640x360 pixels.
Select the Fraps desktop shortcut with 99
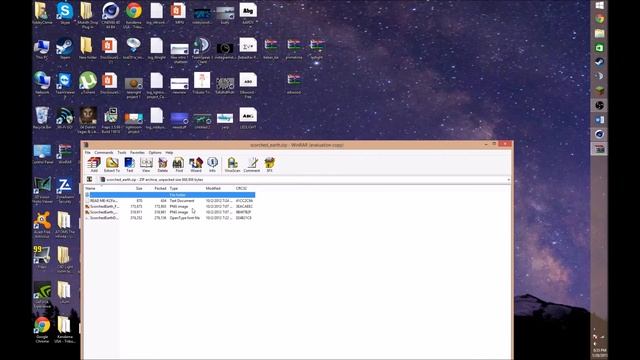[x=42, y=257]
